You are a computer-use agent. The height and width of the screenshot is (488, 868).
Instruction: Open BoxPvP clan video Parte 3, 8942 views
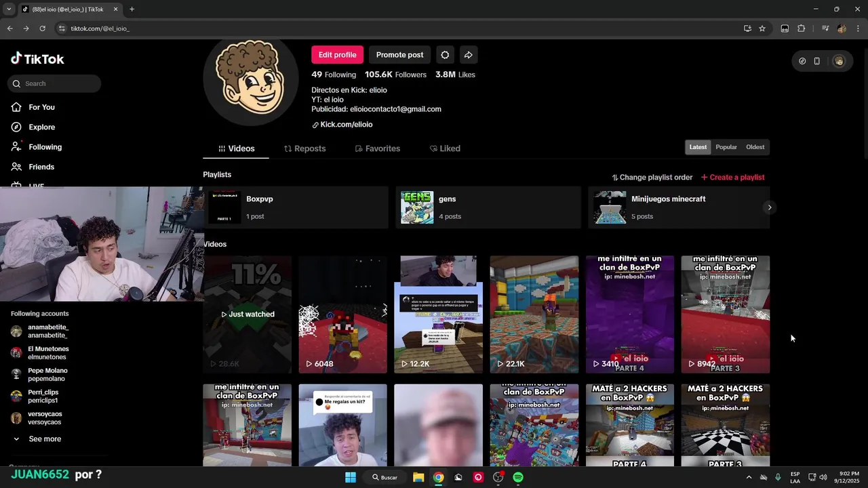click(x=725, y=314)
